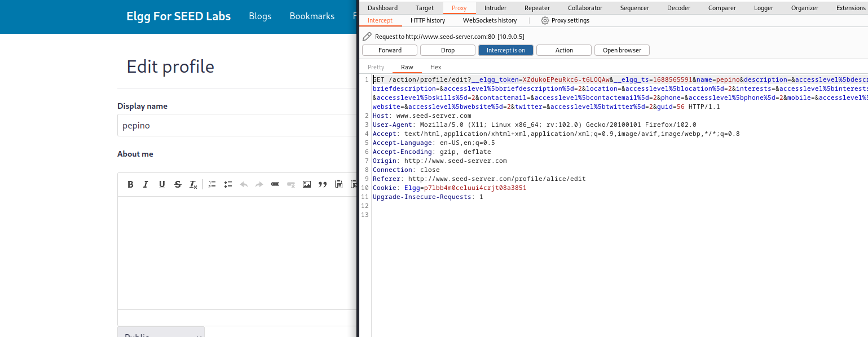Click the Accept-Encoding header line
The image size is (868, 337).
pyautogui.click(x=432, y=152)
